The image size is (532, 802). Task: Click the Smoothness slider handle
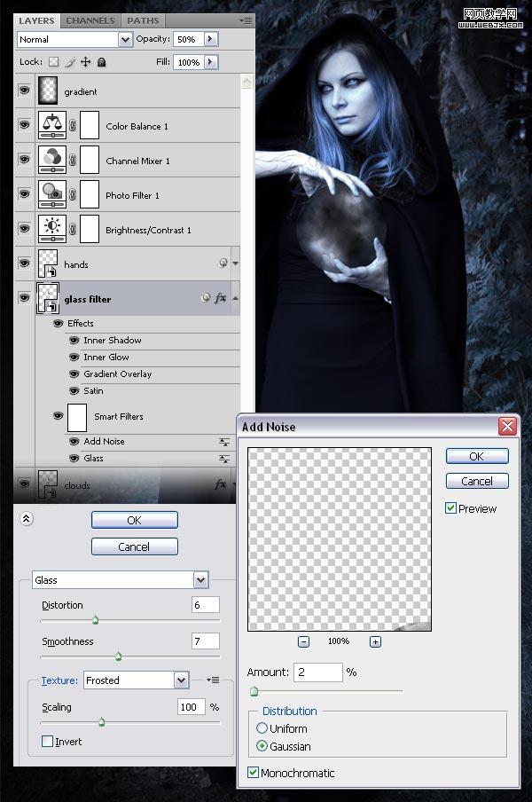tap(118, 657)
